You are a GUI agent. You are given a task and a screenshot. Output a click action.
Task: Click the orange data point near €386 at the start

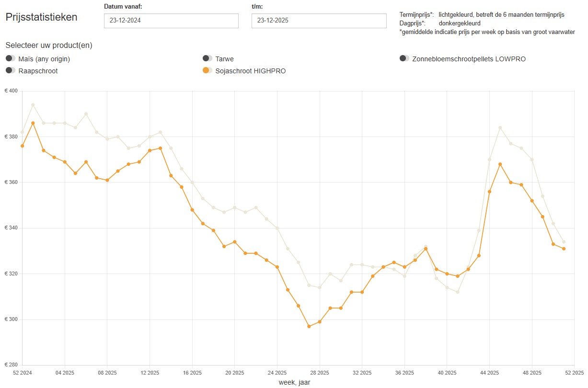coord(33,123)
